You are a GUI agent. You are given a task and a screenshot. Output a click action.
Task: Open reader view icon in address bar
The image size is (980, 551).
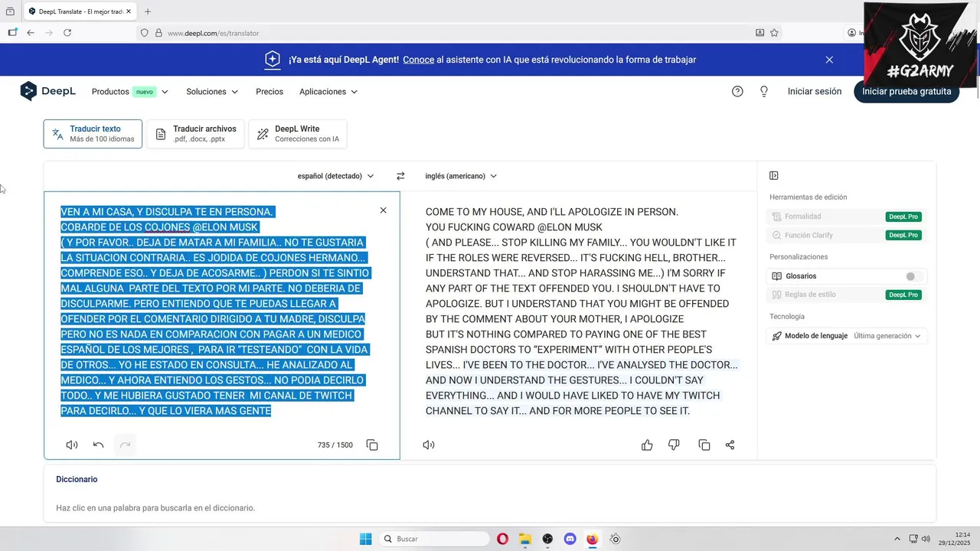(759, 33)
